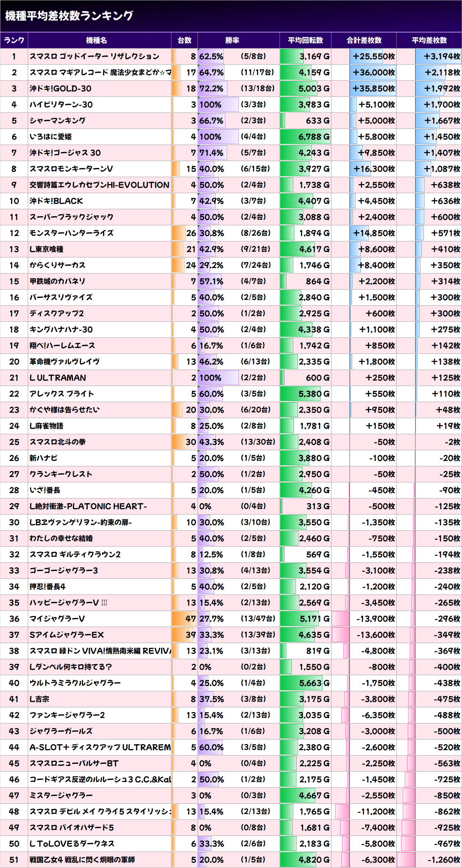Viewport: 462px width, 868px height.
Task: Select machine name いろはに愛姫
Action: pyautogui.click(x=51, y=137)
